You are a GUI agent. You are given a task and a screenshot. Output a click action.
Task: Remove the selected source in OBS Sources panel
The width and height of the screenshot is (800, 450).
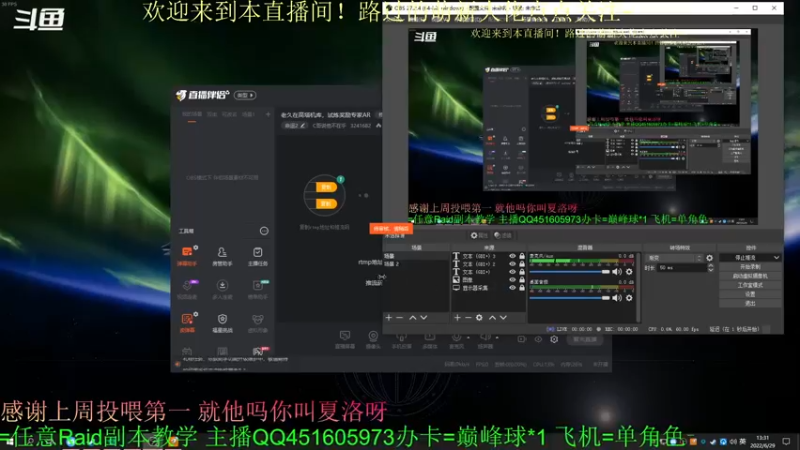pyautogui.click(x=468, y=317)
